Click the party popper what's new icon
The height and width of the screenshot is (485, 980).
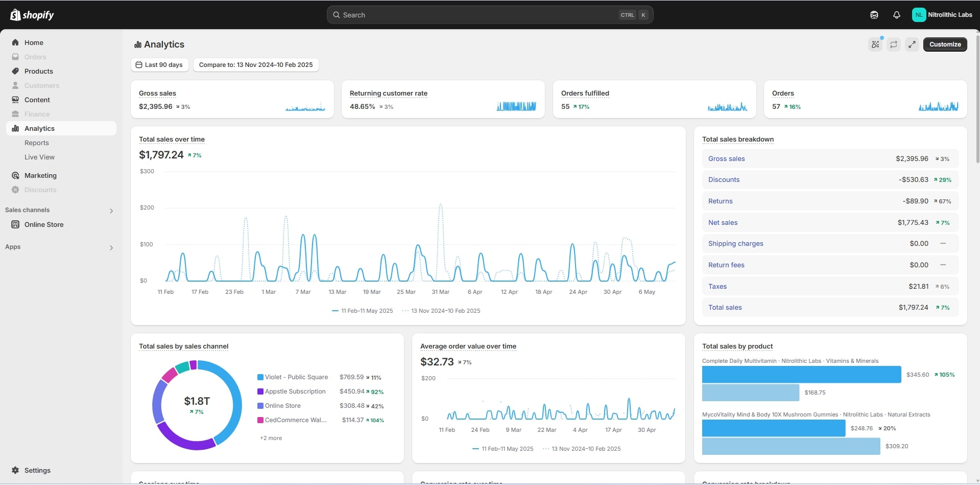pos(875,44)
